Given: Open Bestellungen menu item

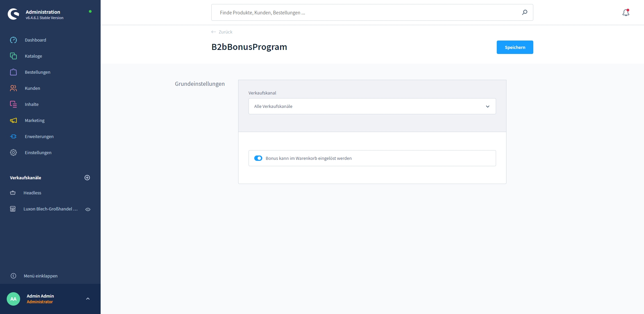Looking at the screenshot, I should pyautogui.click(x=38, y=72).
